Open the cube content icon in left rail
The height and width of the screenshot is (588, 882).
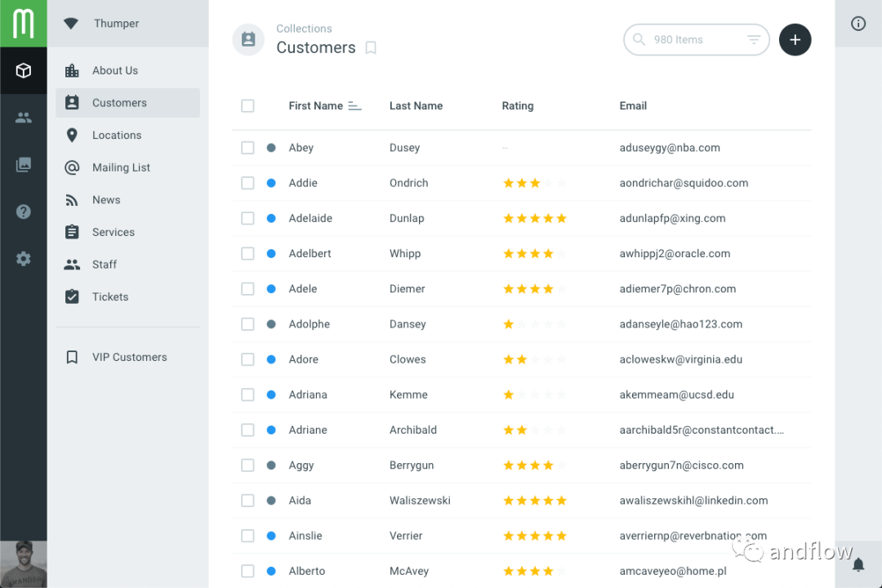coord(23,71)
